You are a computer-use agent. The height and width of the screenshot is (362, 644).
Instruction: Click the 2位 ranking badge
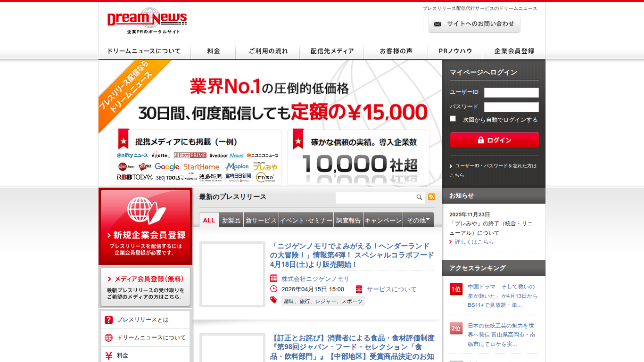(x=456, y=328)
